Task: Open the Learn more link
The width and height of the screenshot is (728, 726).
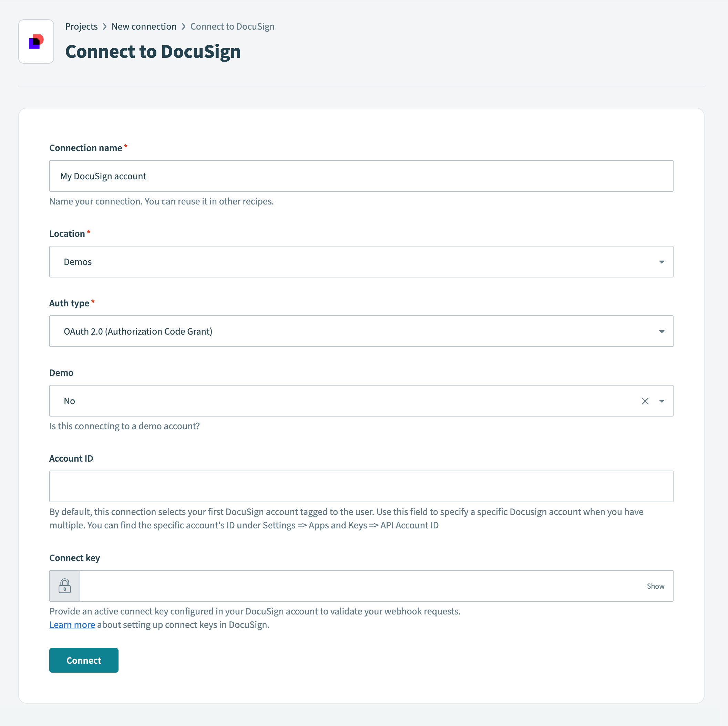Action: 72,624
